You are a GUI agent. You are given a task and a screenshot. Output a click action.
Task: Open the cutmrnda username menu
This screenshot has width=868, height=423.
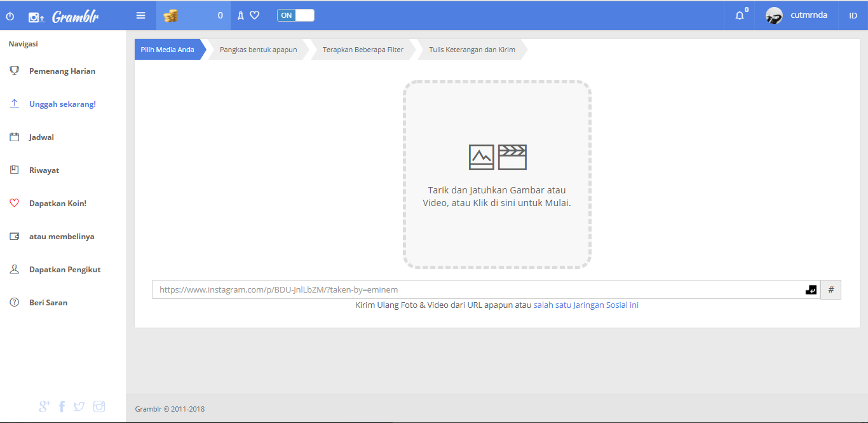coord(809,15)
